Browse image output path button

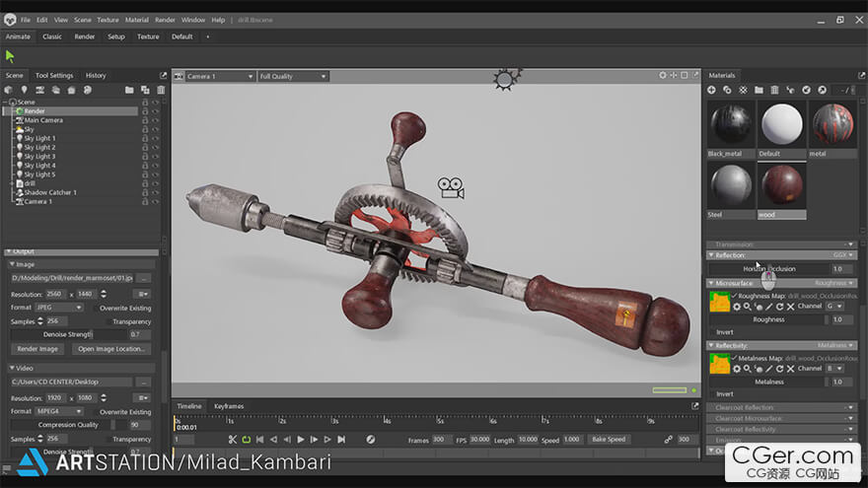tap(143, 278)
